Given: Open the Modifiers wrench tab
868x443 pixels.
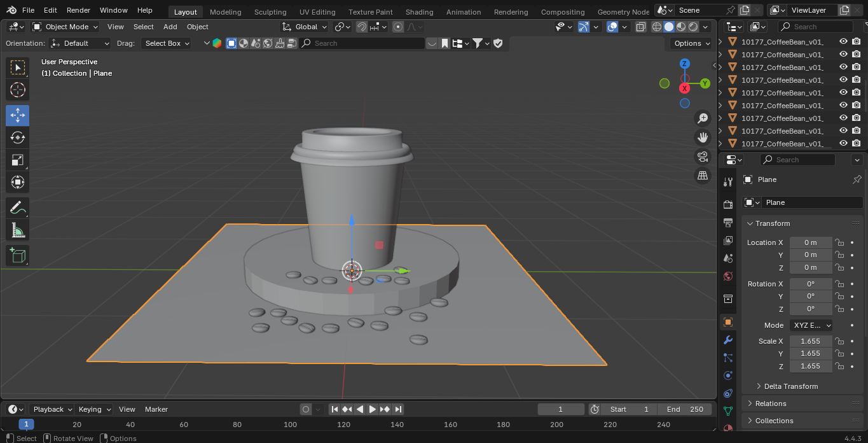Looking at the screenshot, I should tap(728, 340).
